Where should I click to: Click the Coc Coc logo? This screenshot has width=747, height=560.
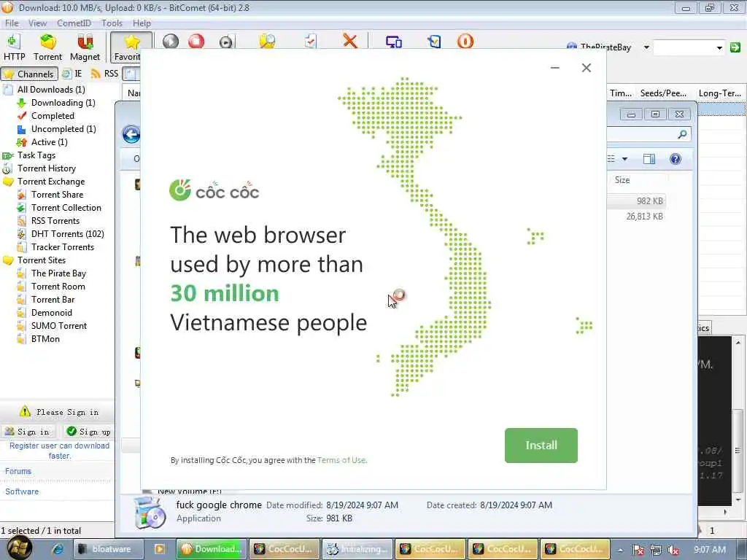click(x=214, y=190)
